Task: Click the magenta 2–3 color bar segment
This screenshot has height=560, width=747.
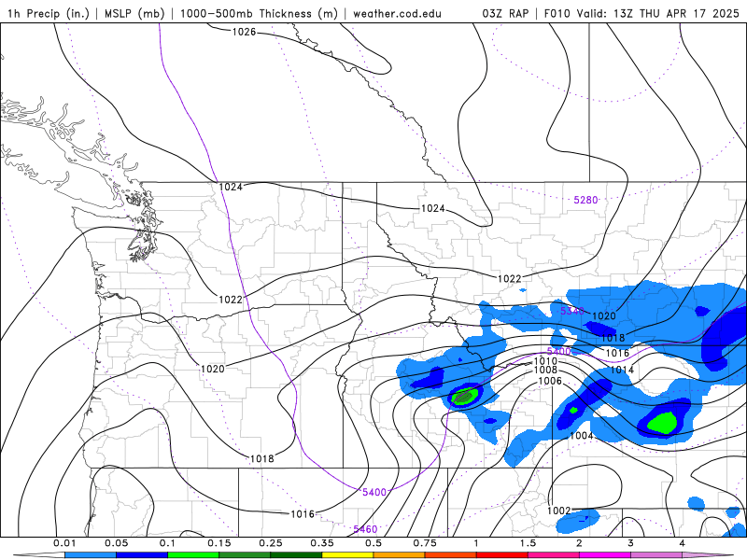Action: click(605, 555)
